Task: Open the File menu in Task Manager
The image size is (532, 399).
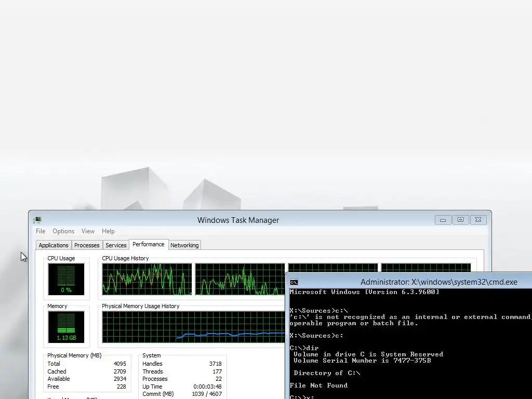Action: point(41,231)
